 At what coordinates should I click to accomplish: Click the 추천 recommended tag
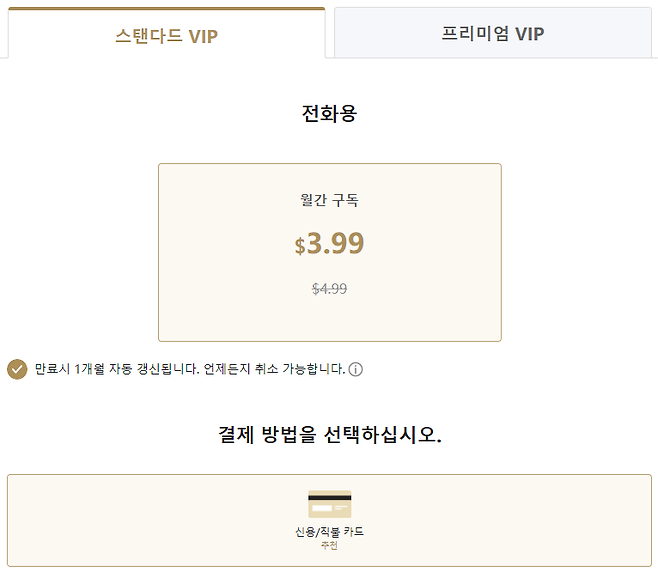click(x=329, y=545)
